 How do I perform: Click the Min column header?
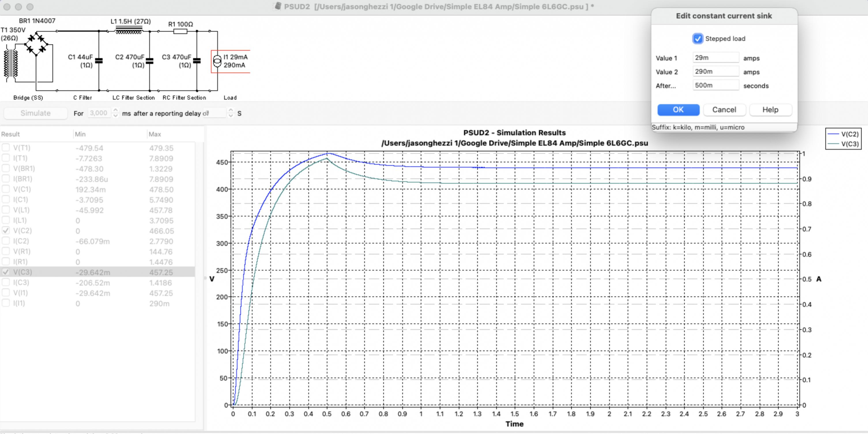[110, 134]
